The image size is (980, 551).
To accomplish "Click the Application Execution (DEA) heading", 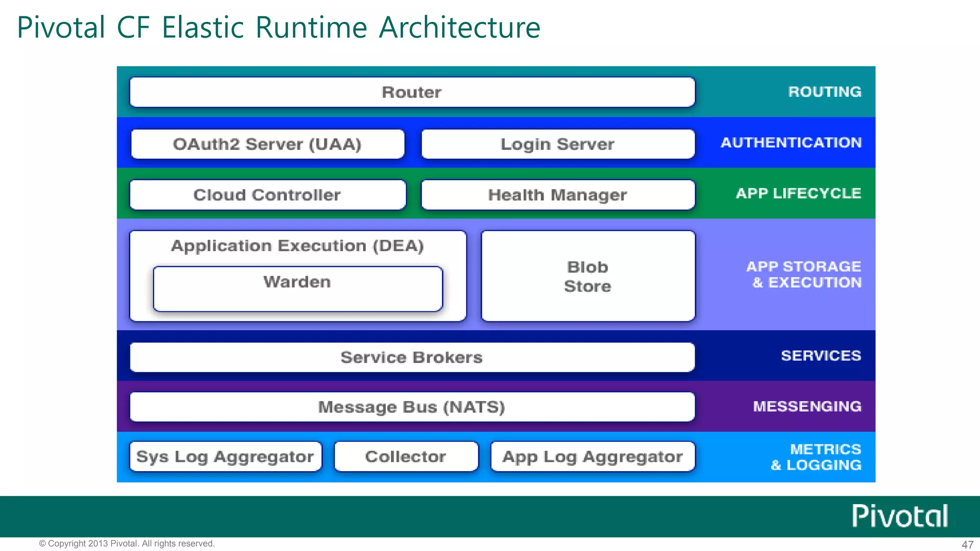I will tap(297, 246).
